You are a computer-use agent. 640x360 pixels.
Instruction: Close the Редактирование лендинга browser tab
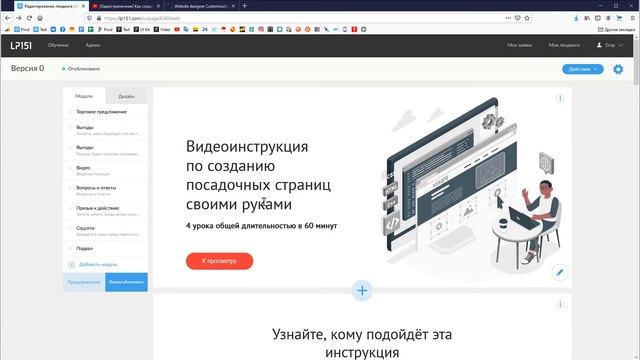coord(83,6)
